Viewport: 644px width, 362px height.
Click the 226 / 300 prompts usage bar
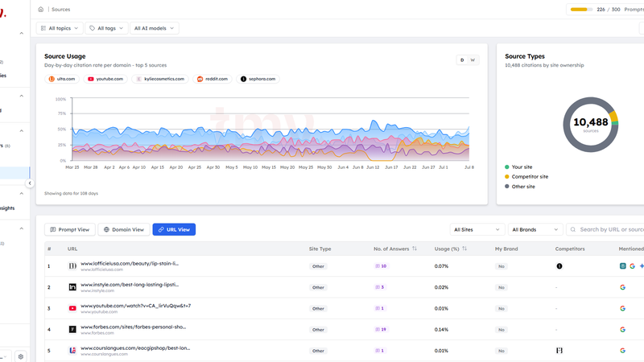580,9
